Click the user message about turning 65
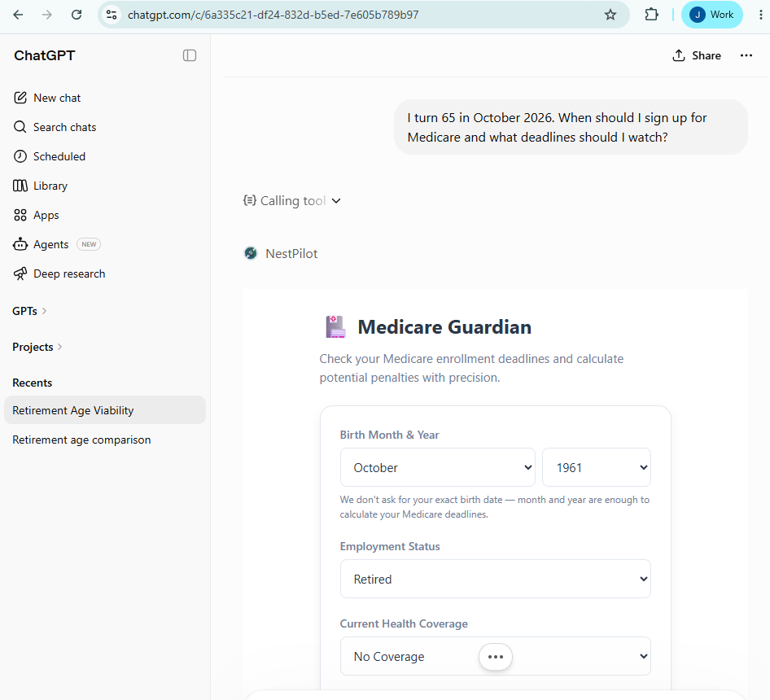 571,127
